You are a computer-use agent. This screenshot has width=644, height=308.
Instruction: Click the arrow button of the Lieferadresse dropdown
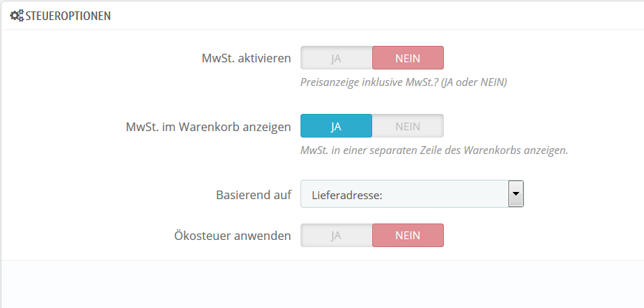click(516, 193)
